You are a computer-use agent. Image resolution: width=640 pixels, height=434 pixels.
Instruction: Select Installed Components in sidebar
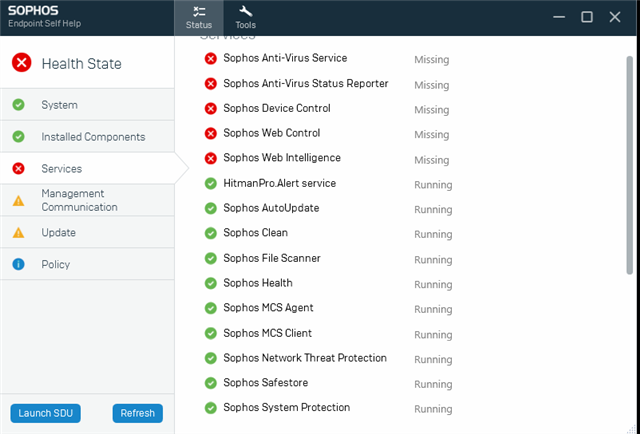(87, 136)
